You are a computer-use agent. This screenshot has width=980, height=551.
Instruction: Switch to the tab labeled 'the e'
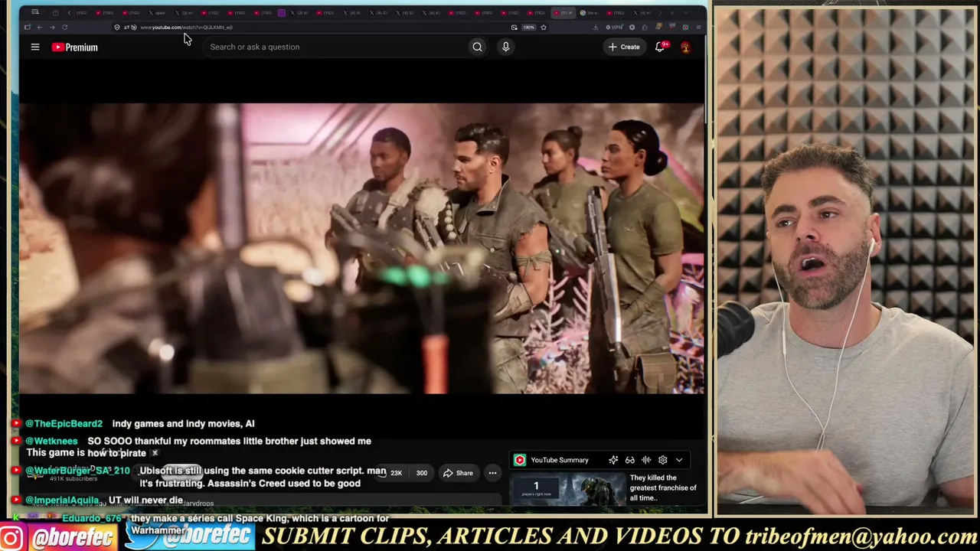coord(590,13)
